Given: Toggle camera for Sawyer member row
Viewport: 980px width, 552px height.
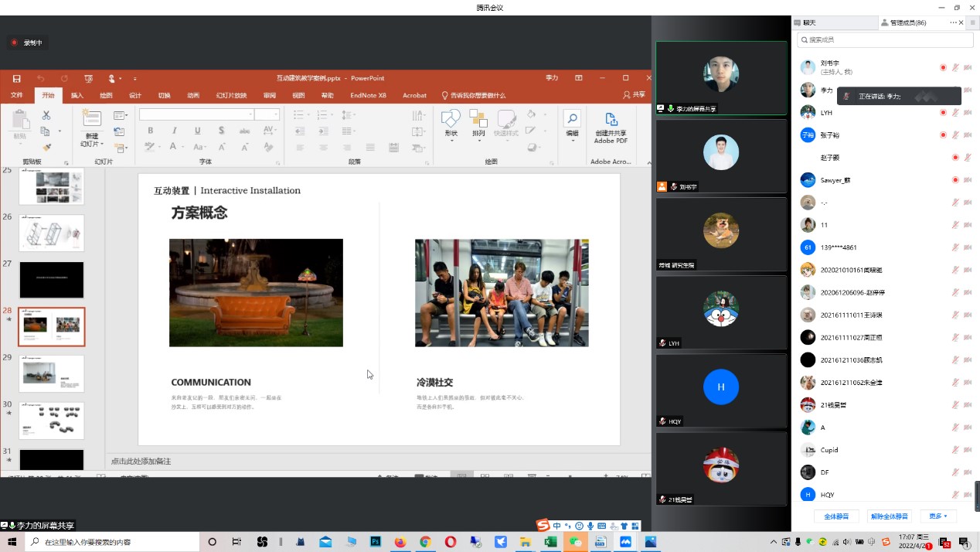Looking at the screenshot, I should click(968, 180).
